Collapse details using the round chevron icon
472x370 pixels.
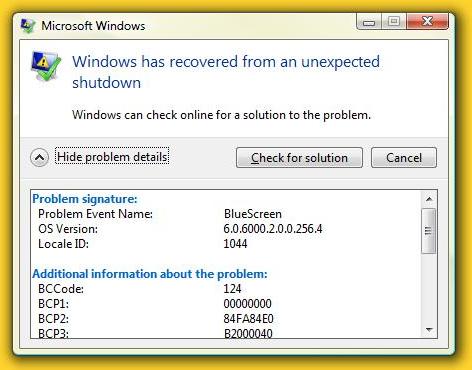[40, 157]
